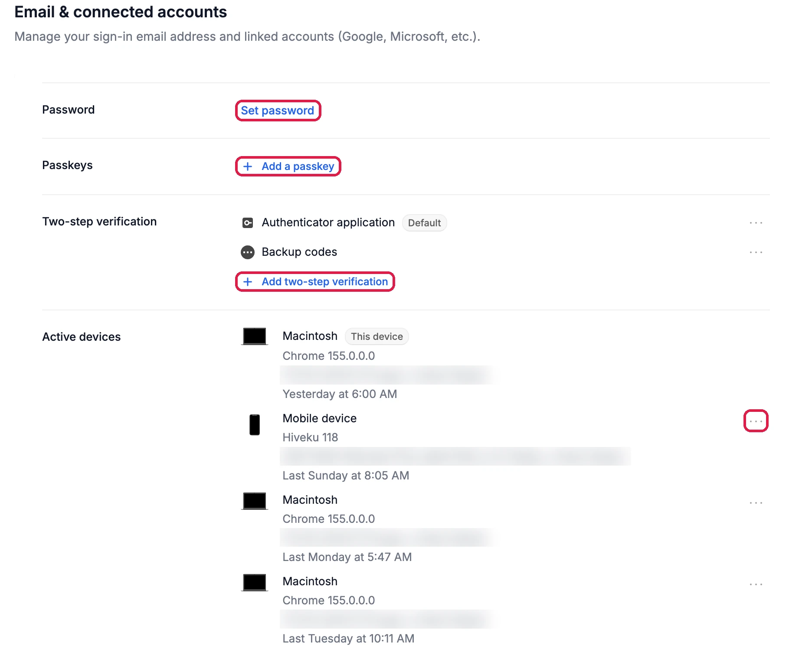The height and width of the screenshot is (649, 812).
Task: Click the Mobile device name
Action: click(320, 418)
